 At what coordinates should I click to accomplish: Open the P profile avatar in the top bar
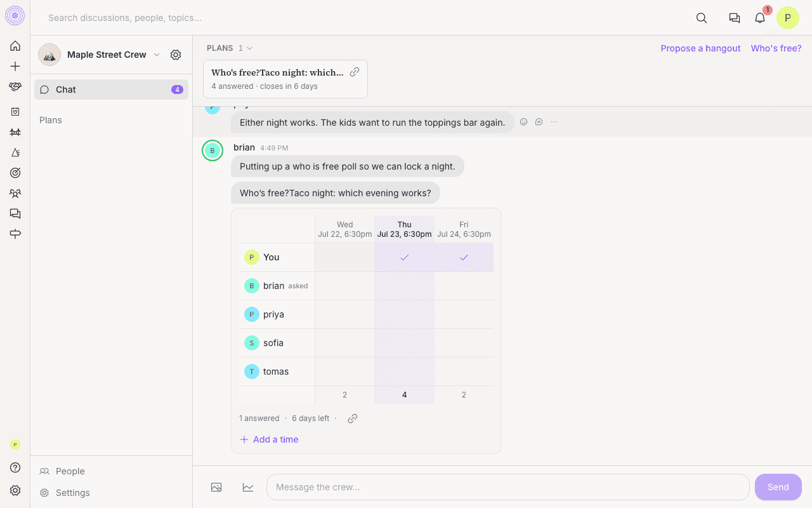(788, 18)
